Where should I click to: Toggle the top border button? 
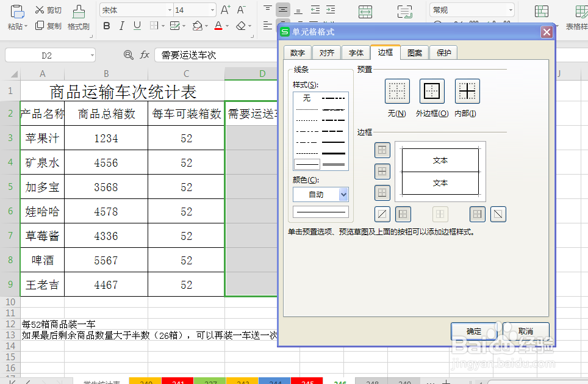382,150
